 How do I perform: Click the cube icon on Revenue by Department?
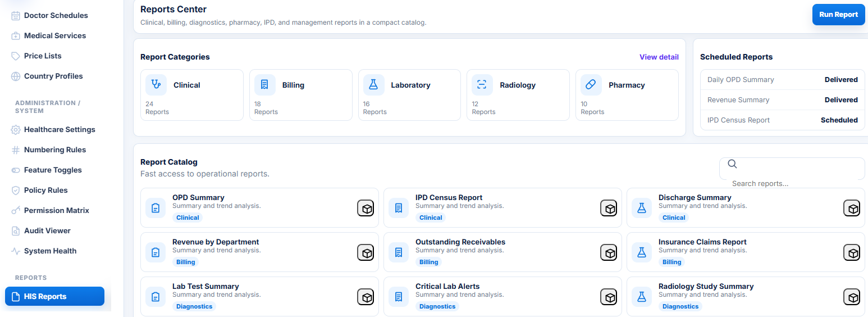point(366,252)
